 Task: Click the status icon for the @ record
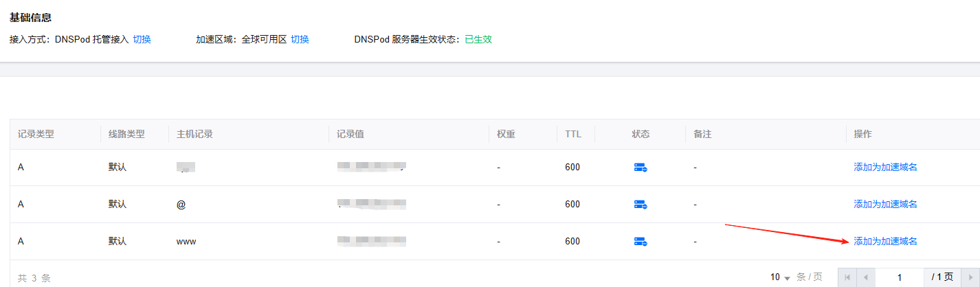(x=641, y=205)
